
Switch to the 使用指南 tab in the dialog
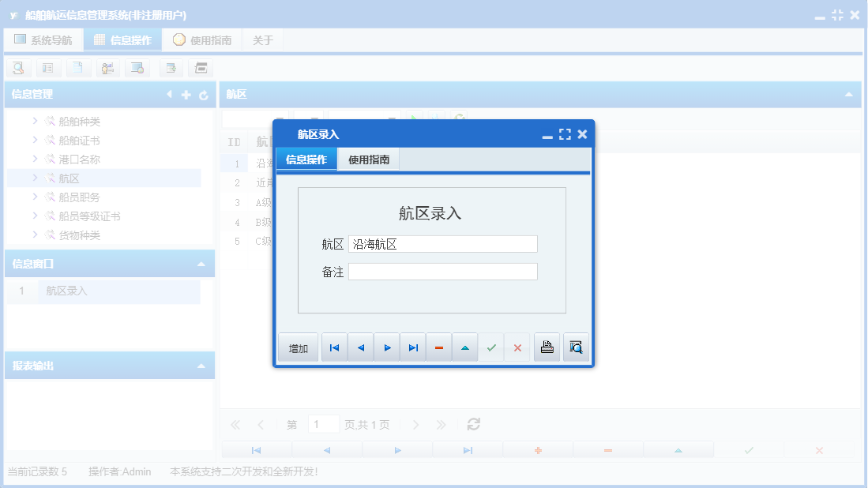click(368, 159)
